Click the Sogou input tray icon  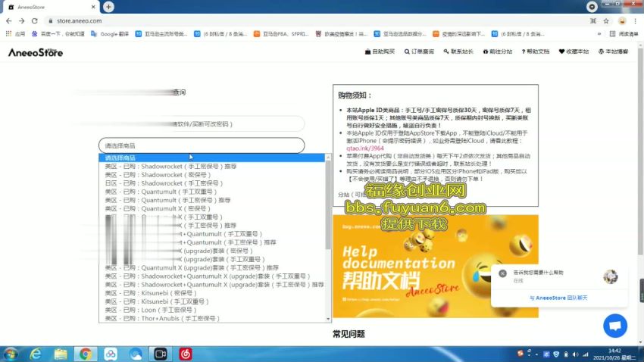[520, 354]
